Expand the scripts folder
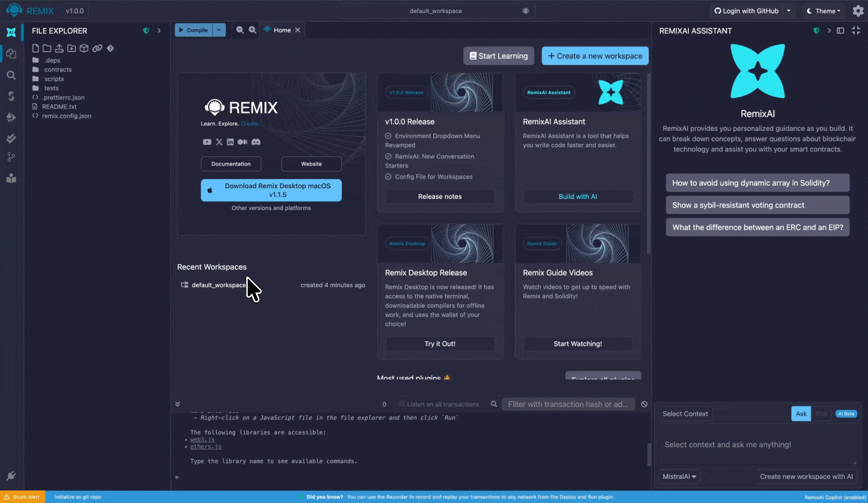The image size is (868, 503). [x=54, y=79]
